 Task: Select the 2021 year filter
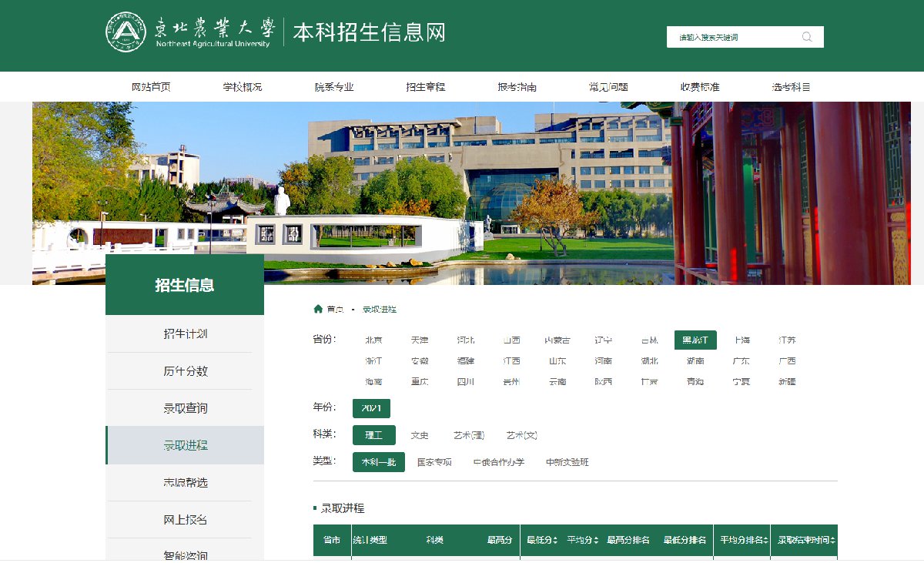pos(371,408)
